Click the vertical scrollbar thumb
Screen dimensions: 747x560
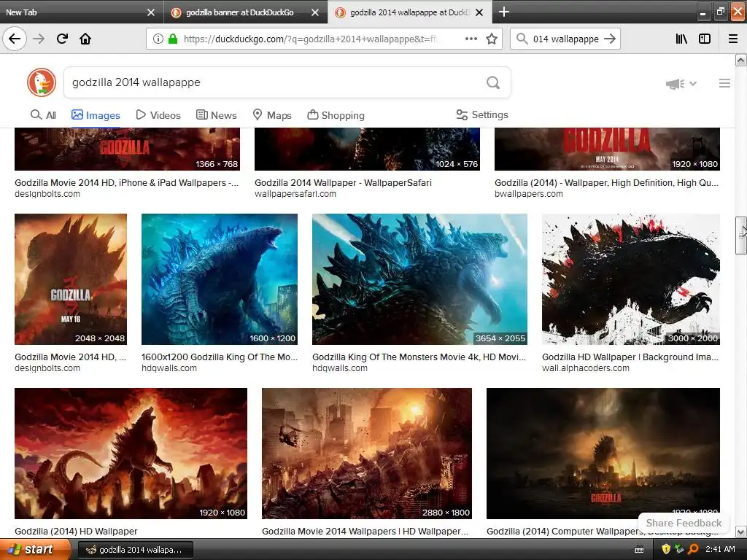(740, 236)
